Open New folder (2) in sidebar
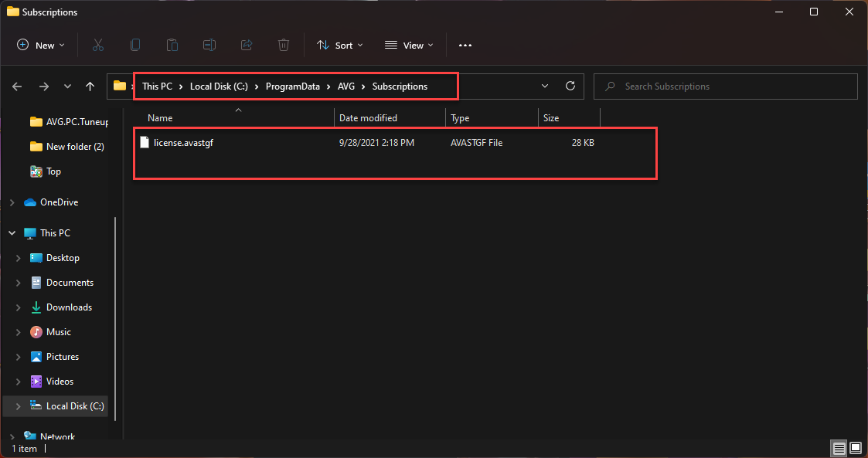 coord(67,147)
